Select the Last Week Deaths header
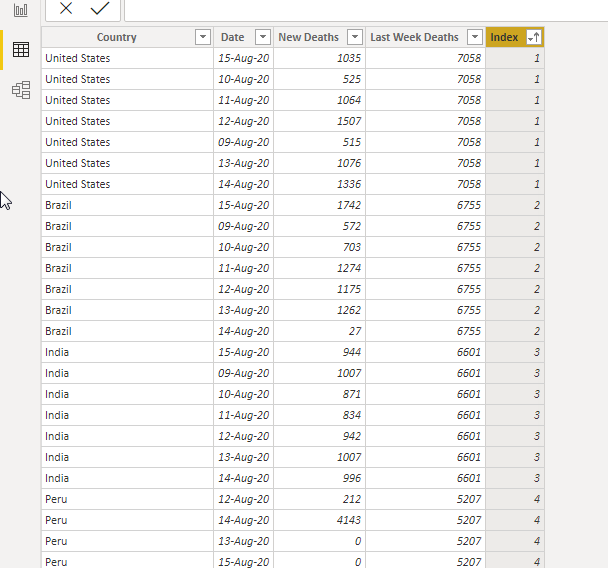This screenshot has width=608, height=568. [414, 37]
